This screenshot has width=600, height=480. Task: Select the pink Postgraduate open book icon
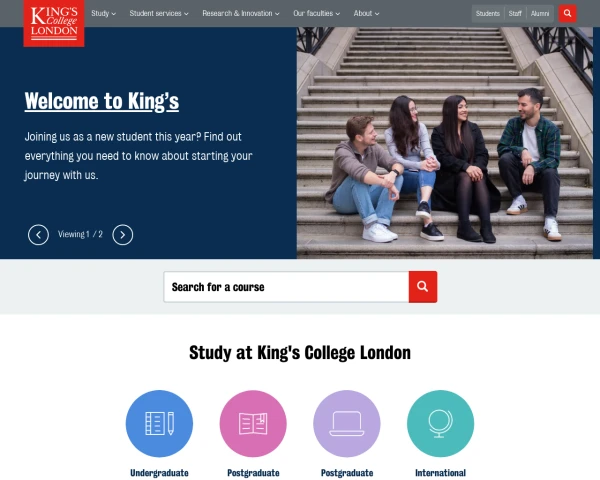coord(253,423)
